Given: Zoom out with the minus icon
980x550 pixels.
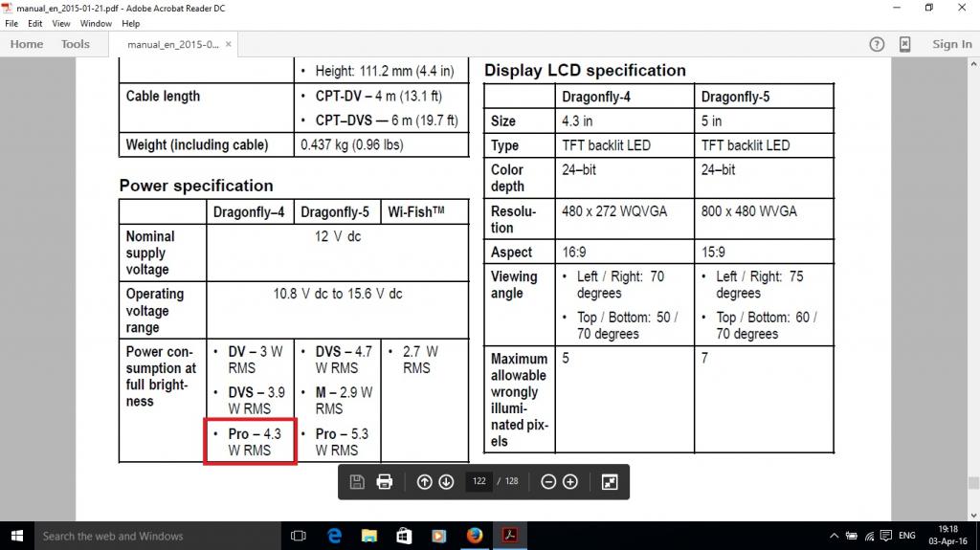Looking at the screenshot, I should (x=548, y=481).
